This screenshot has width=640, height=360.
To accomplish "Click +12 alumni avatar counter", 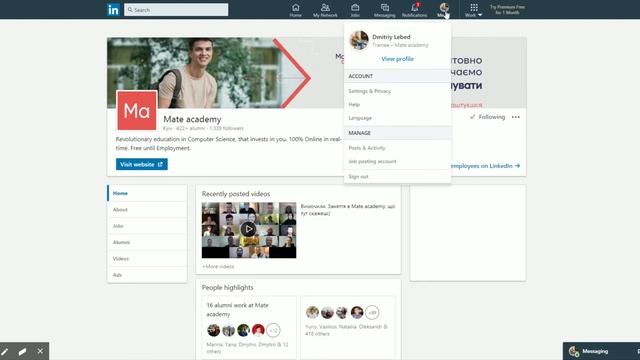I will point(273,330).
